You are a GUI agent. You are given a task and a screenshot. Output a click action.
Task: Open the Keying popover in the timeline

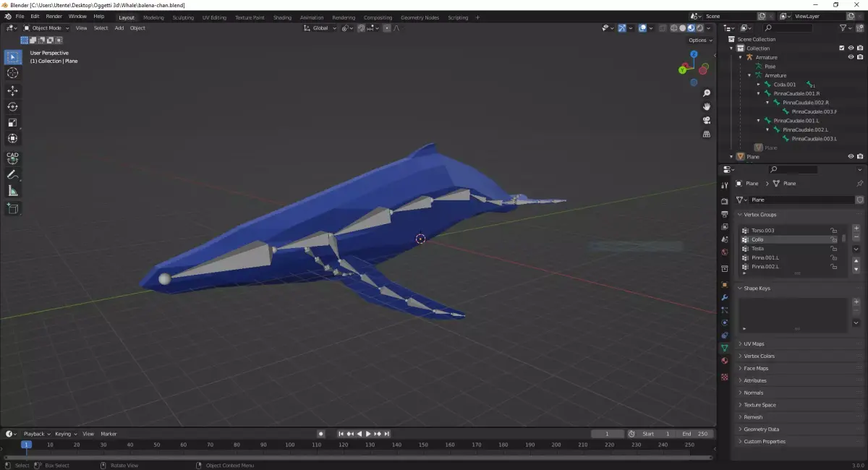pos(65,434)
